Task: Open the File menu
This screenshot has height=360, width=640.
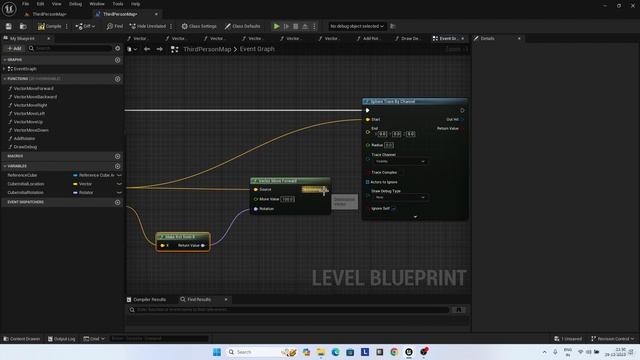Action: tap(26, 4)
